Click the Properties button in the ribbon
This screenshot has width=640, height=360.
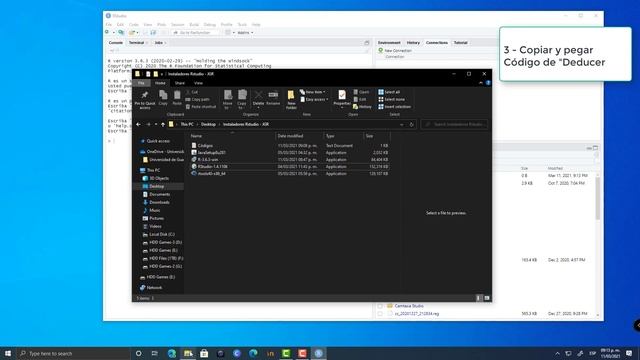(342, 98)
